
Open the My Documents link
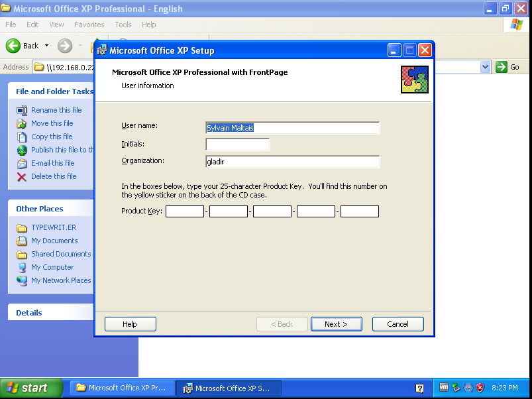click(54, 241)
